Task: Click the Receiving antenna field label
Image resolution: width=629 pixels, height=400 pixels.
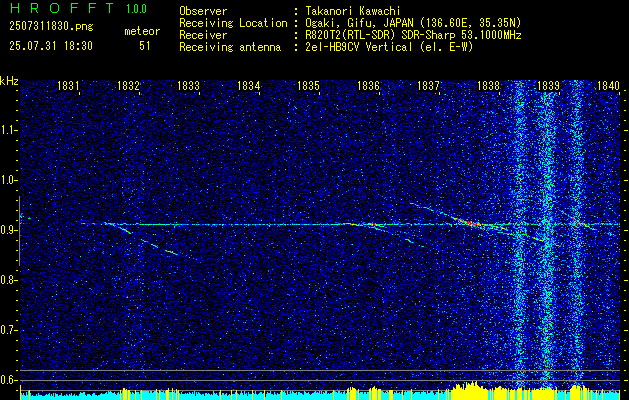Action: pos(230,47)
